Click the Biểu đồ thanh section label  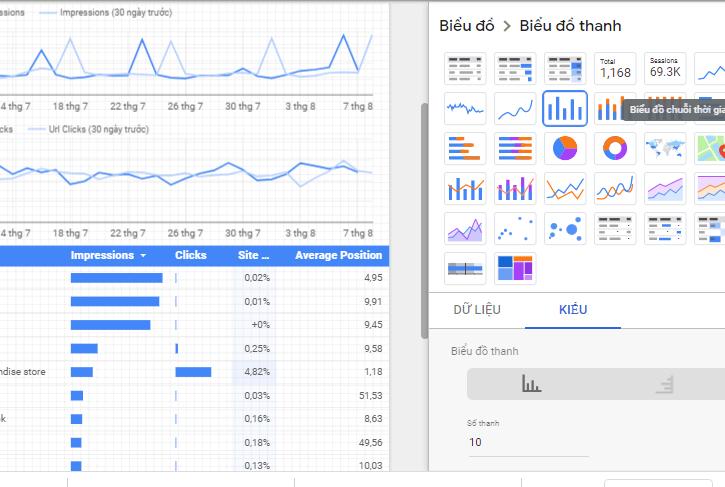coord(485,351)
